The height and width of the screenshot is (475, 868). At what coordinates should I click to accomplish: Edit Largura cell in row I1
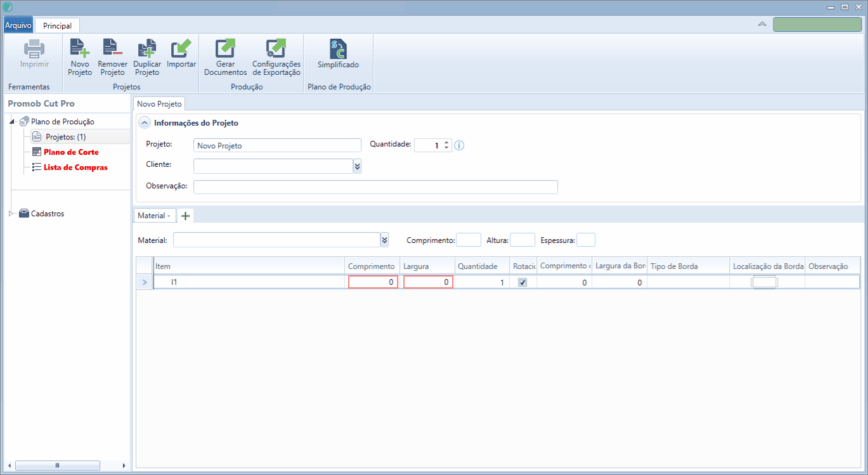[428, 282]
